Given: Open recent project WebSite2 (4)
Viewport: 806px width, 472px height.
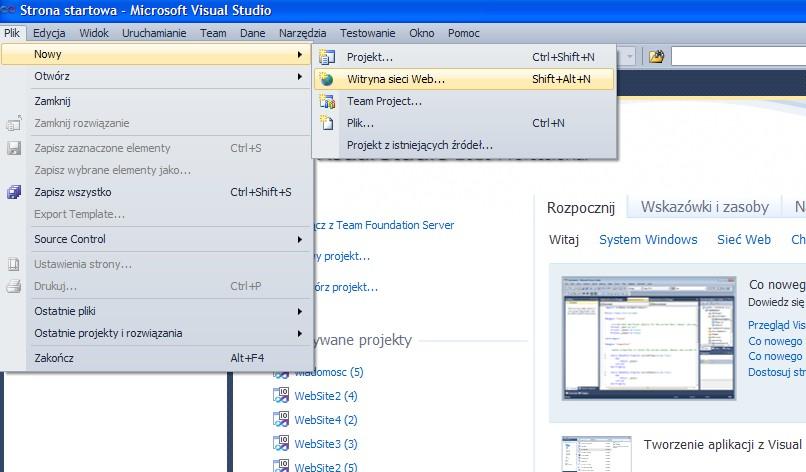Looking at the screenshot, I should click(x=326, y=396).
